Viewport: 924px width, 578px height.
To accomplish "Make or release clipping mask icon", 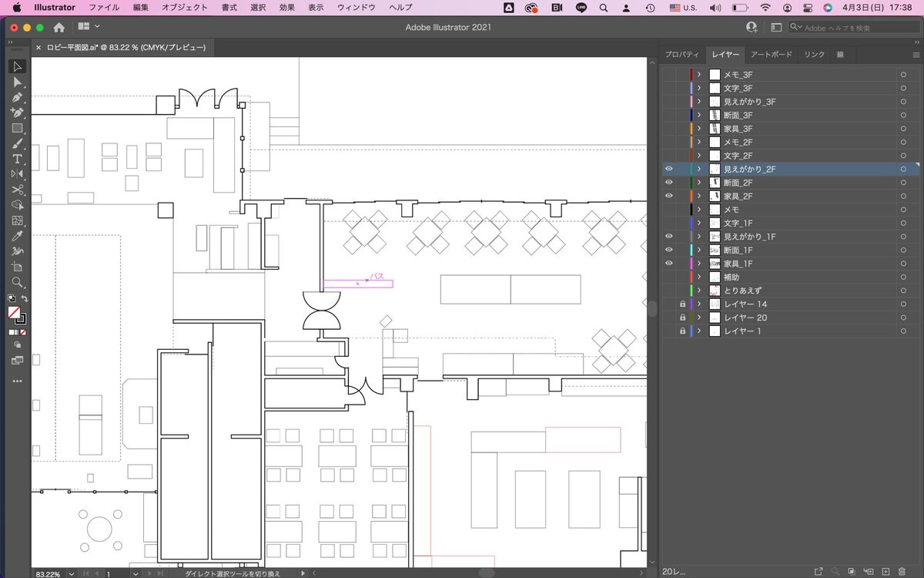I will [x=852, y=571].
